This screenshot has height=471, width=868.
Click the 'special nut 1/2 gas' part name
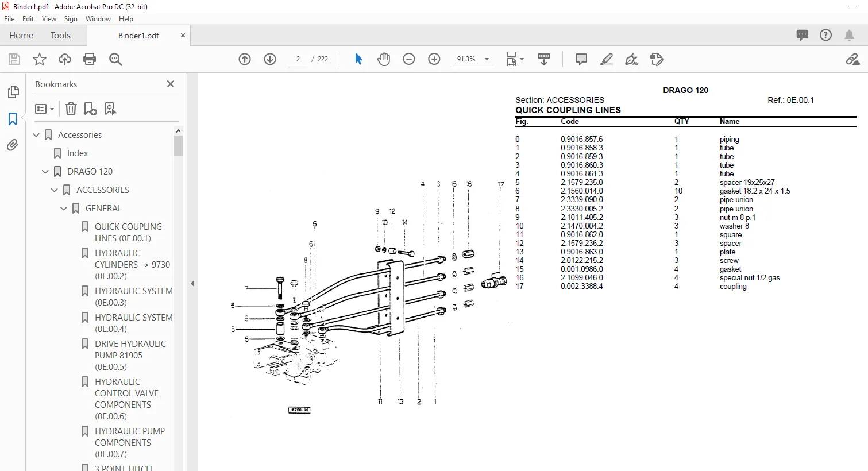[750, 277]
